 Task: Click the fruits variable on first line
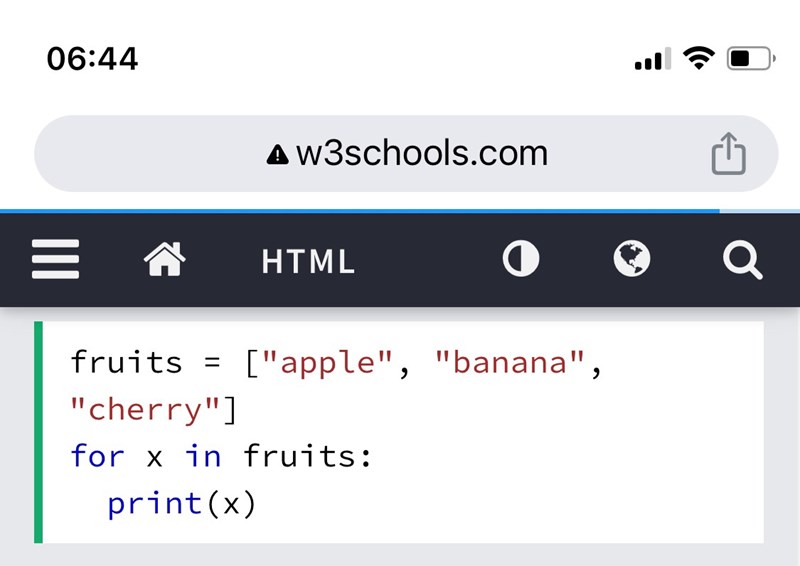coord(126,362)
